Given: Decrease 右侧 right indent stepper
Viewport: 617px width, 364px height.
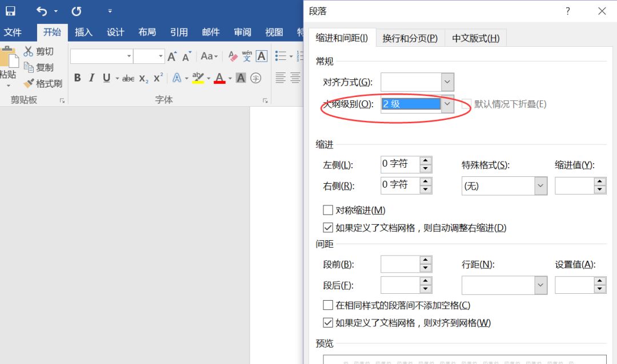Looking at the screenshot, I should pyautogui.click(x=426, y=189).
